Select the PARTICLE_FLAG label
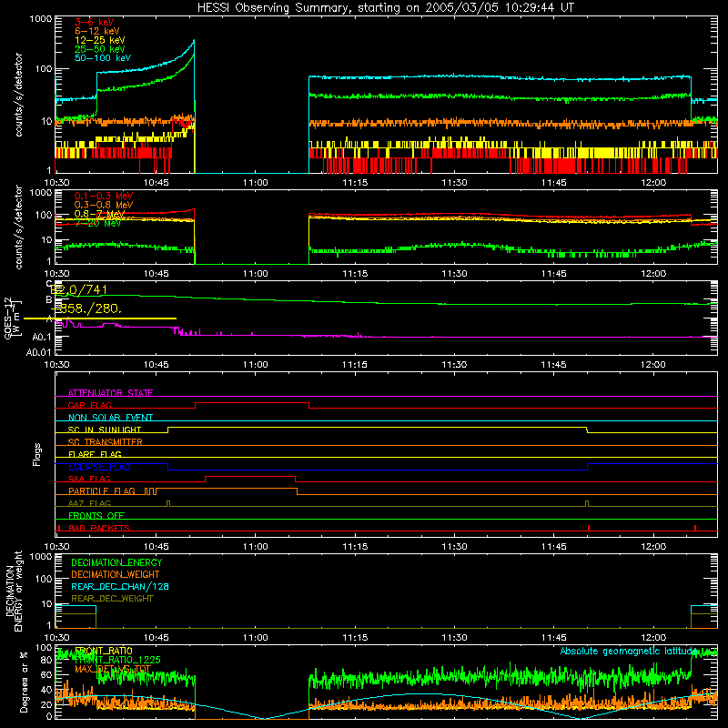 coord(102,490)
